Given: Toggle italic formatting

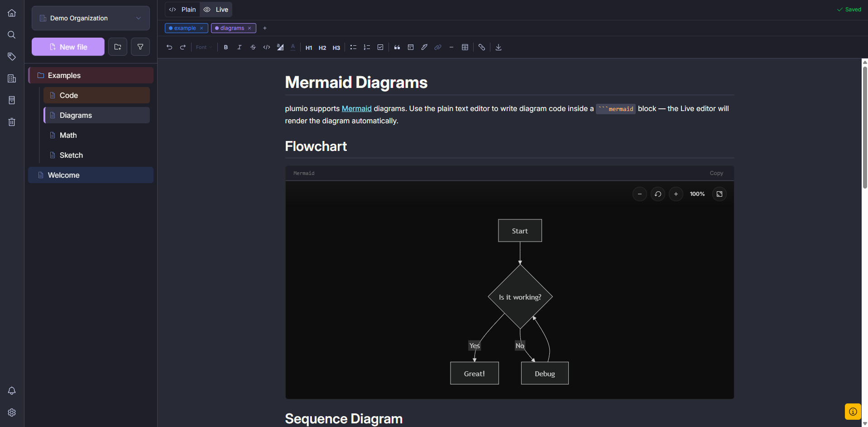Looking at the screenshot, I should pyautogui.click(x=240, y=47).
